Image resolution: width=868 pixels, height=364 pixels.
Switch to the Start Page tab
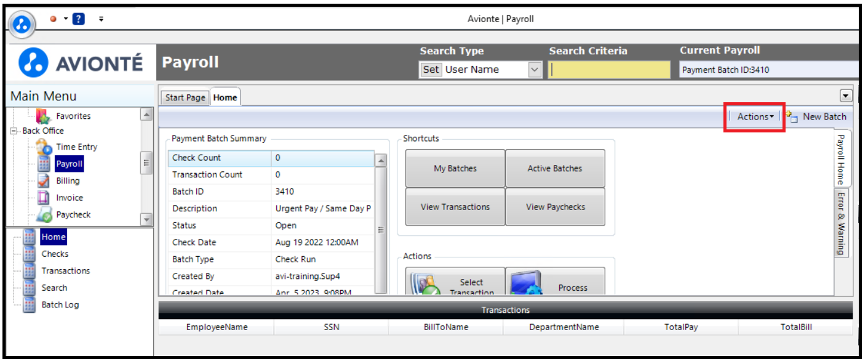(x=185, y=97)
